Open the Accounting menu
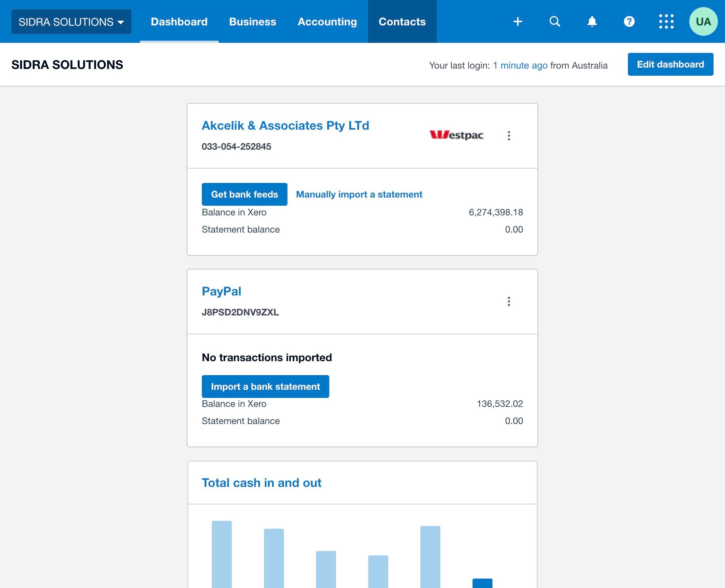The height and width of the screenshot is (588, 725). click(x=327, y=21)
